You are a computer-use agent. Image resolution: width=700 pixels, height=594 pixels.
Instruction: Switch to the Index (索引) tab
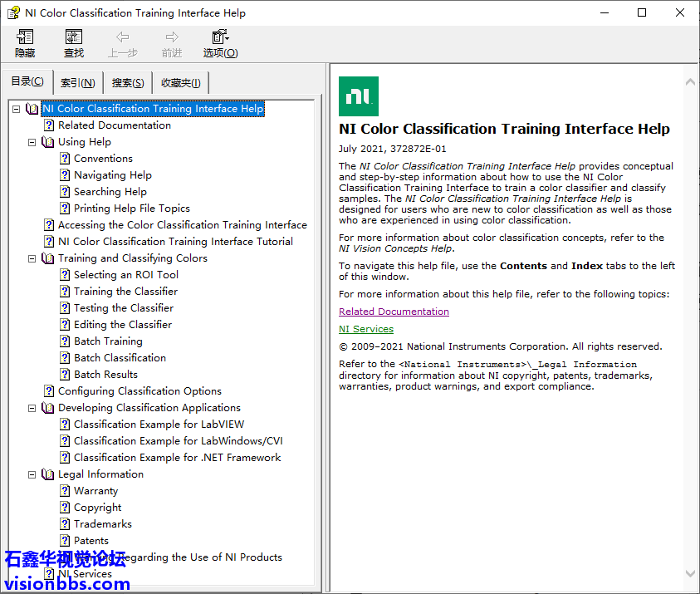77,83
